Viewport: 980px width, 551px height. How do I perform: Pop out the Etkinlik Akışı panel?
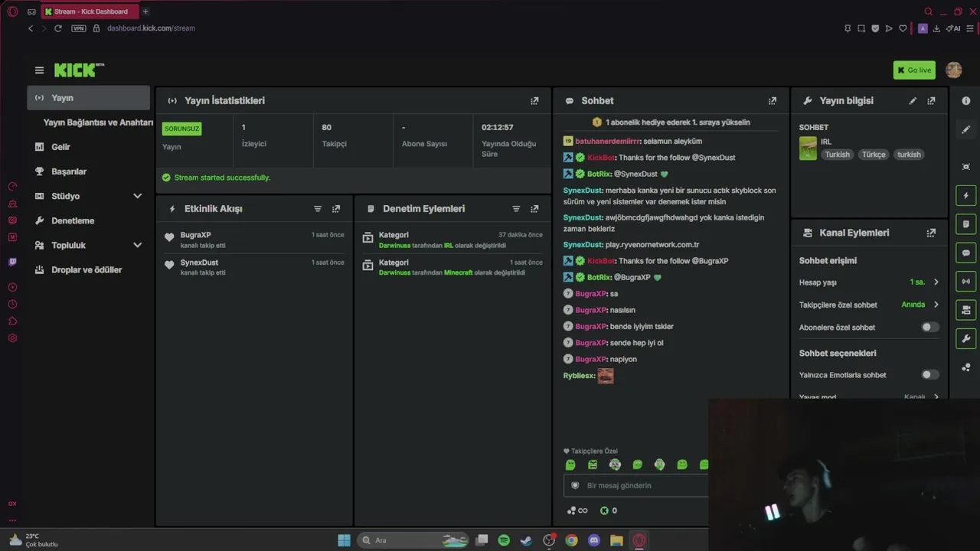pos(336,209)
